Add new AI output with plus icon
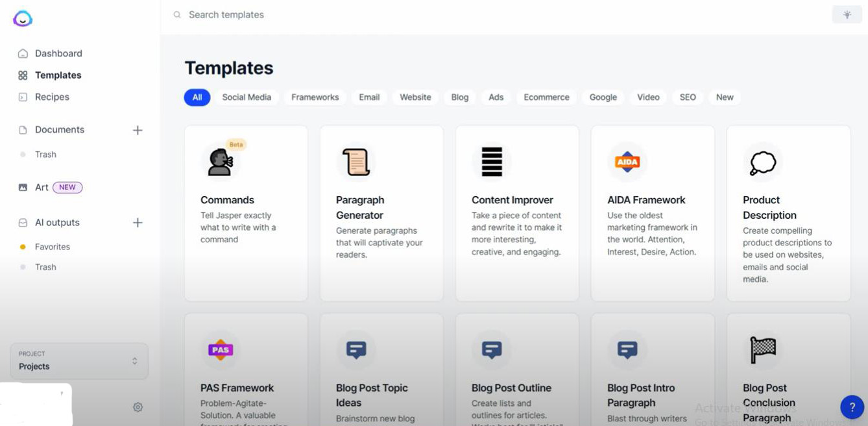Viewport: 868px width, 426px height. click(x=138, y=223)
